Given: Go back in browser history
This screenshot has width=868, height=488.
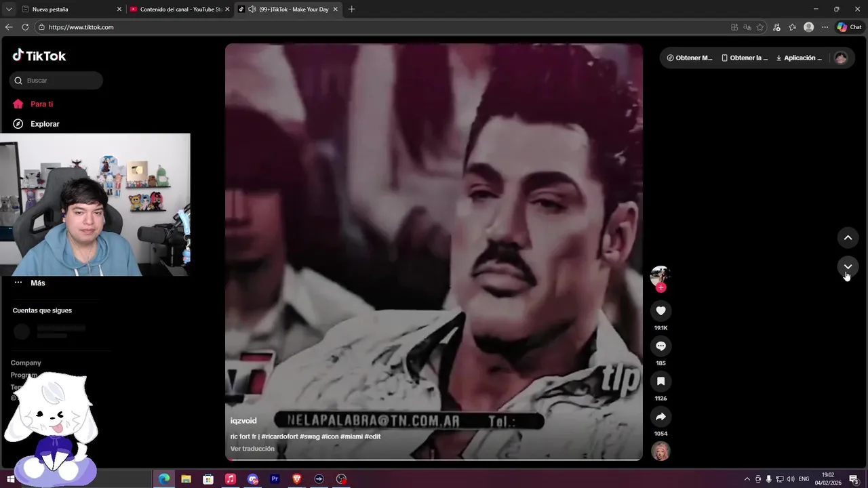Looking at the screenshot, I should pyautogui.click(x=9, y=27).
